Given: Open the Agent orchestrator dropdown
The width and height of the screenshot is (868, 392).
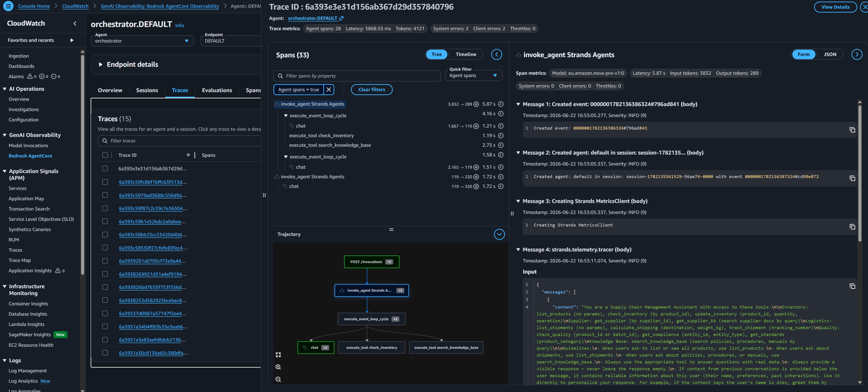Looking at the screenshot, I should 142,41.
